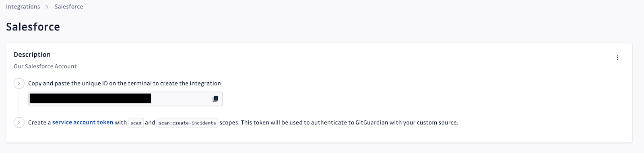Screen dimensions: 644x153
Task: Focus the unique ID input field
Action: pos(125,99)
